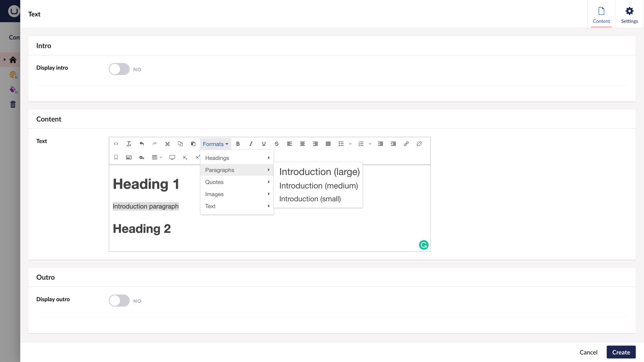644x362 pixels.
Task: Insert an anchor with the bookmark icon
Action: pyautogui.click(x=116, y=157)
